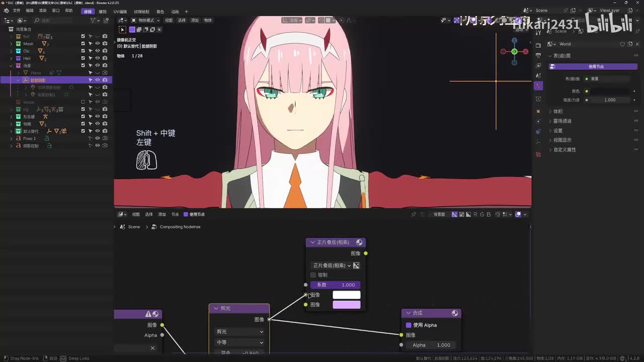Open the 编辑 (Edit) menu

tap(30, 11)
